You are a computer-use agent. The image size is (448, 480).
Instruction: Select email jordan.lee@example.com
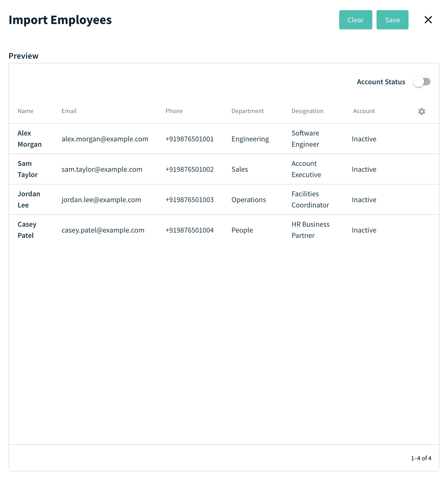click(101, 200)
